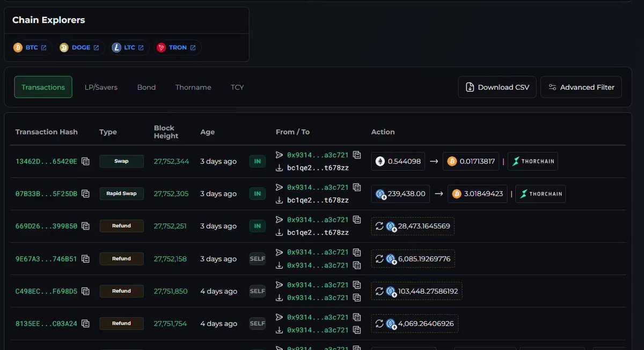
Task: Copy transaction hash 669D26...399850
Action: [x=85, y=226]
